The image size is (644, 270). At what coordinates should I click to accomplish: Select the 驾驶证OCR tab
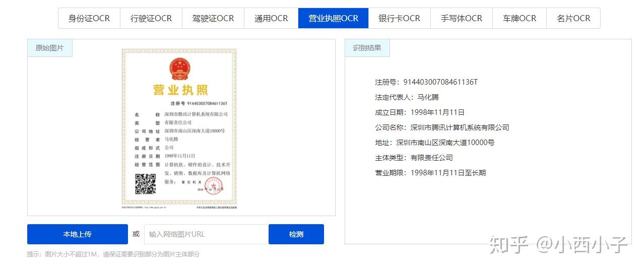pos(213,18)
